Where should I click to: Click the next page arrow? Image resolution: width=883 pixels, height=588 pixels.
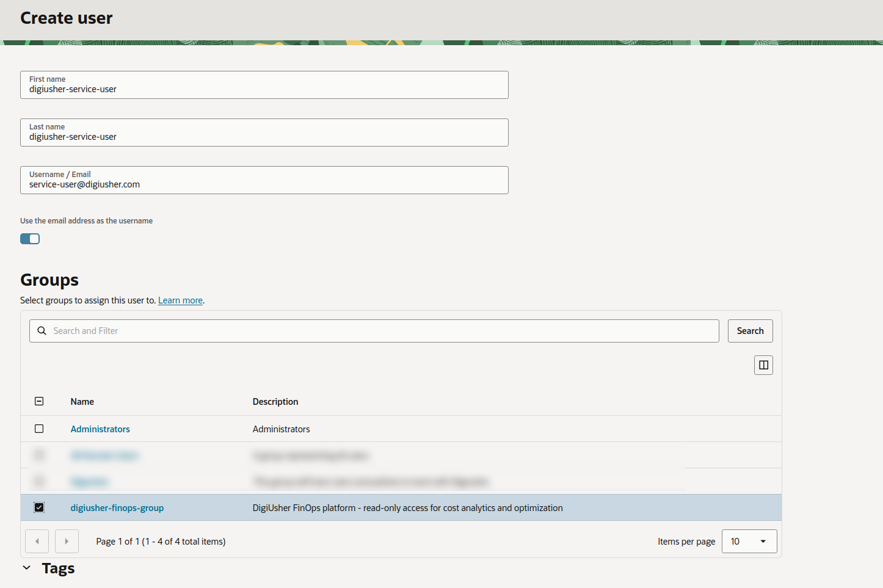tap(67, 541)
